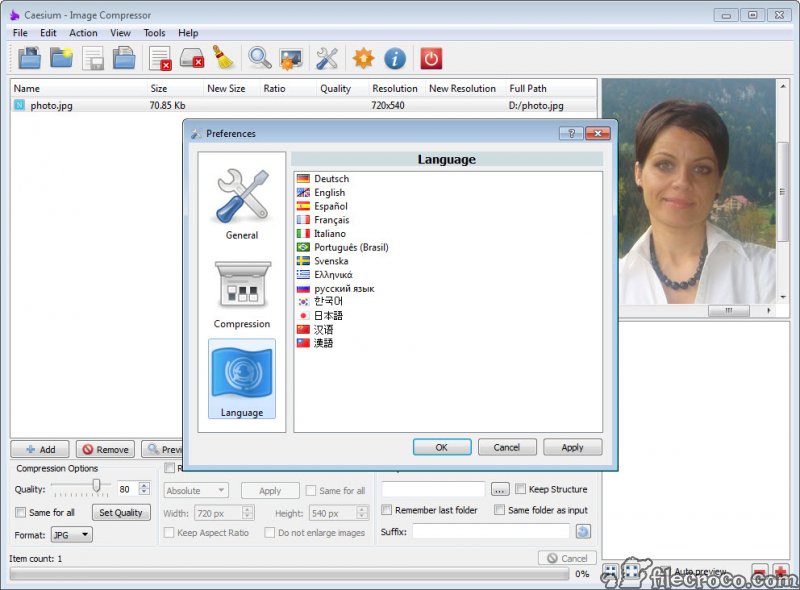Click the magnifier Preview toolbar icon
Image resolution: width=800 pixels, height=590 pixels.
259,58
